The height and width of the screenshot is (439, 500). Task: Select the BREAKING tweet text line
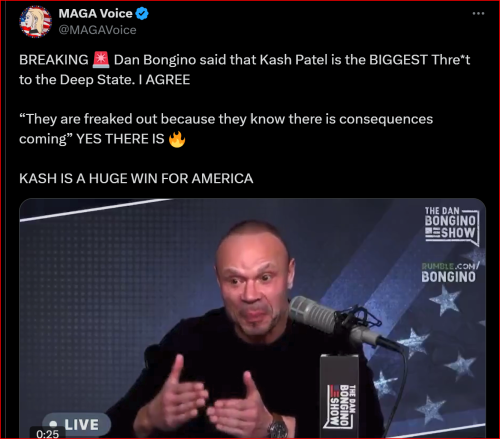point(244,60)
